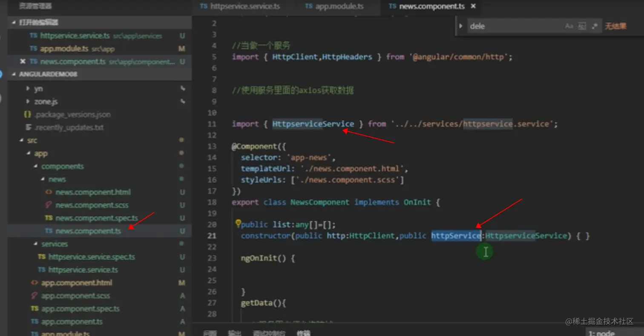Screen dimensions: 644x336
Task: Click ngOnInit() method on line 23
Action: pos(263,258)
